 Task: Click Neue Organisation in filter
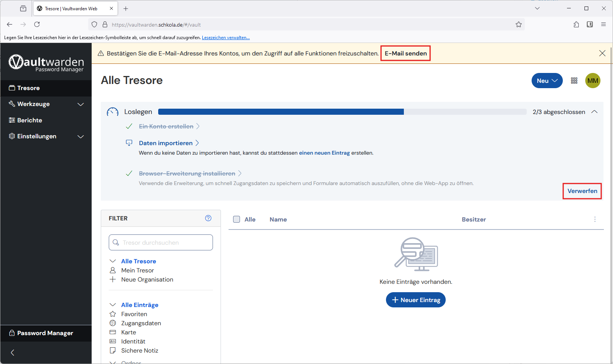coord(147,280)
